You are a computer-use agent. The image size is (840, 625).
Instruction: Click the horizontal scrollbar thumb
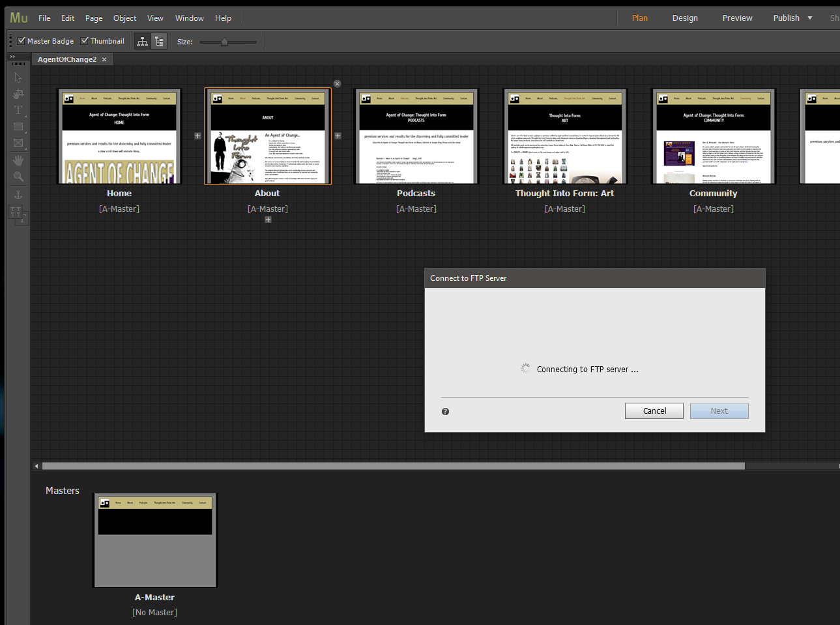pos(393,466)
